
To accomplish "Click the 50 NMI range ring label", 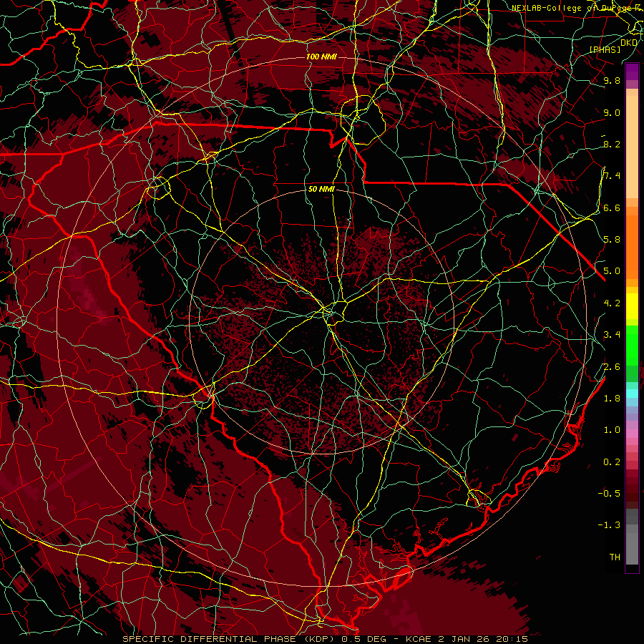I will (x=321, y=190).
